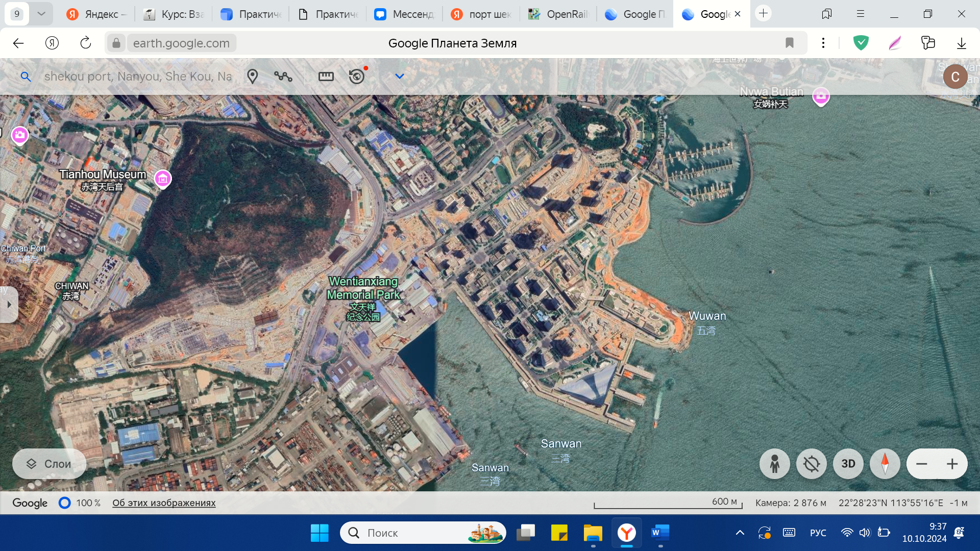
Task: Click the pink feather extension icon
Action: coord(895,43)
